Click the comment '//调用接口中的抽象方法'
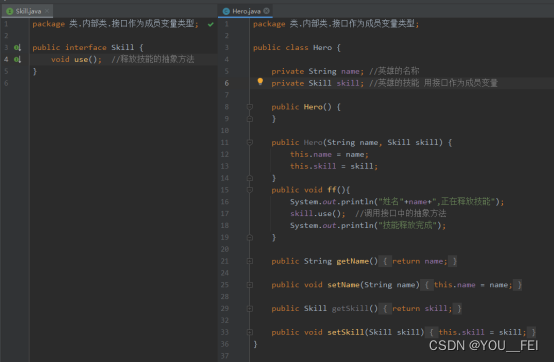This screenshot has height=362, width=554. coord(401,214)
